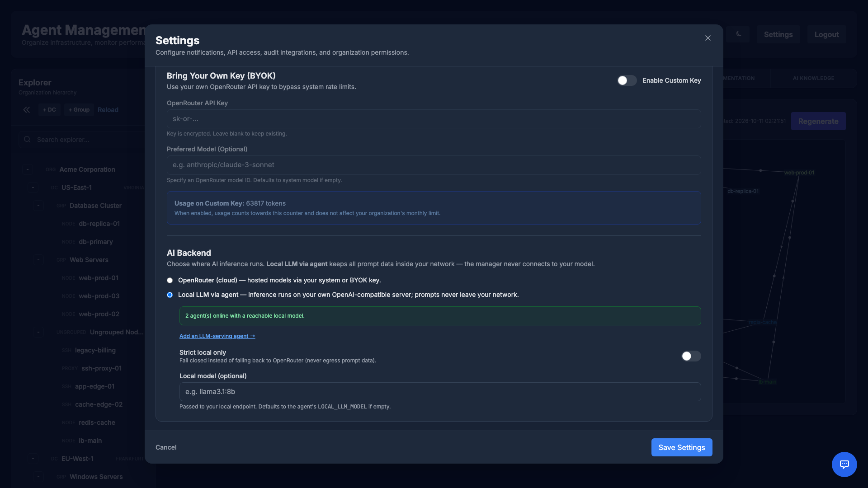Open the chat support bubble icon
The height and width of the screenshot is (488, 868).
(844, 464)
